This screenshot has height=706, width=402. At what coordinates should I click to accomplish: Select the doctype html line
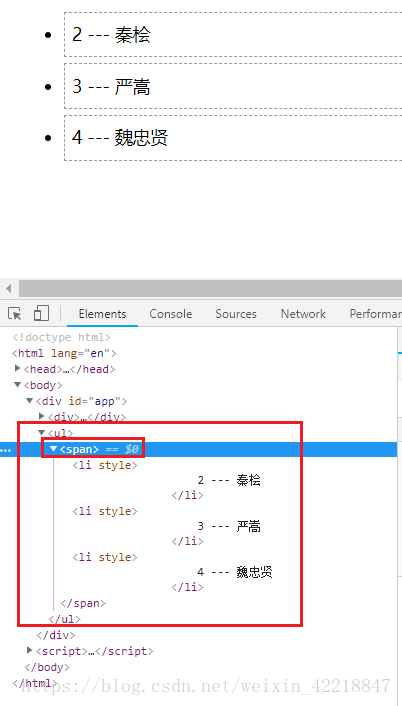tap(61, 337)
